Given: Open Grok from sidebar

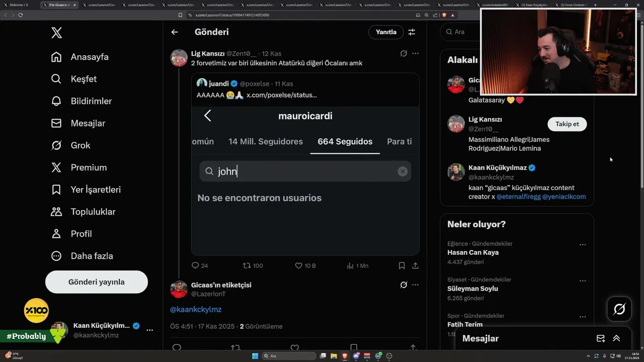Looking at the screenshot, I should (70, 145).
